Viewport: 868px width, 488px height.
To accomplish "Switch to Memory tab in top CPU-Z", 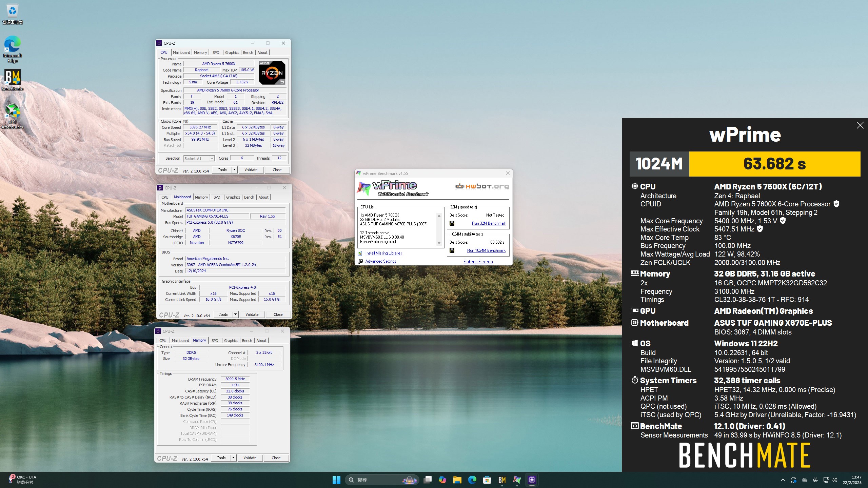I will 200,53.
